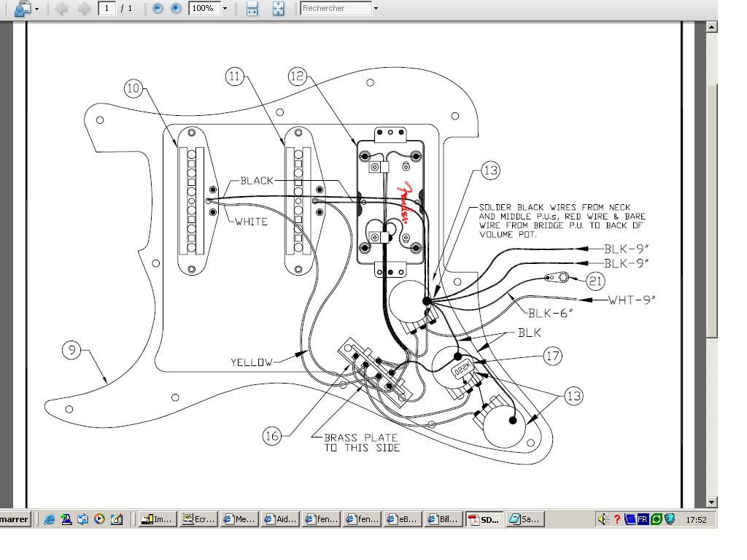Viewport: 747px width, 560px height.
Task: Fit the full page in window
Action: (x=278, y=8)
